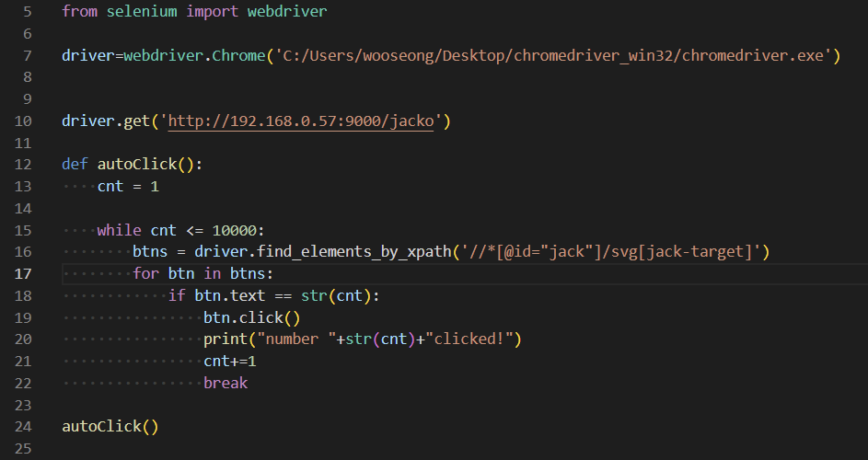
Task: Click the 'while' keyword
Action: [x=119, y=230]
